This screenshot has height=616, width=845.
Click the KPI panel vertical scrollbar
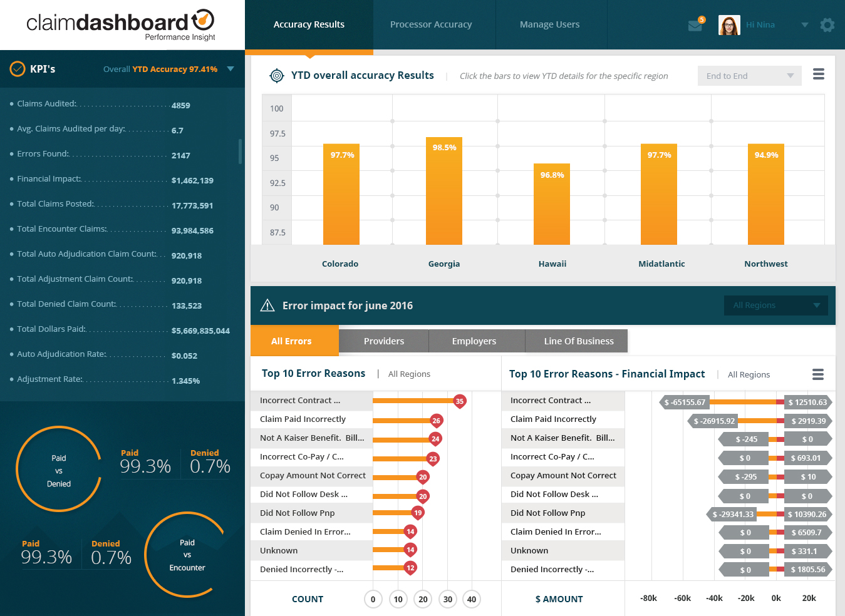click(x=240, y=151)
